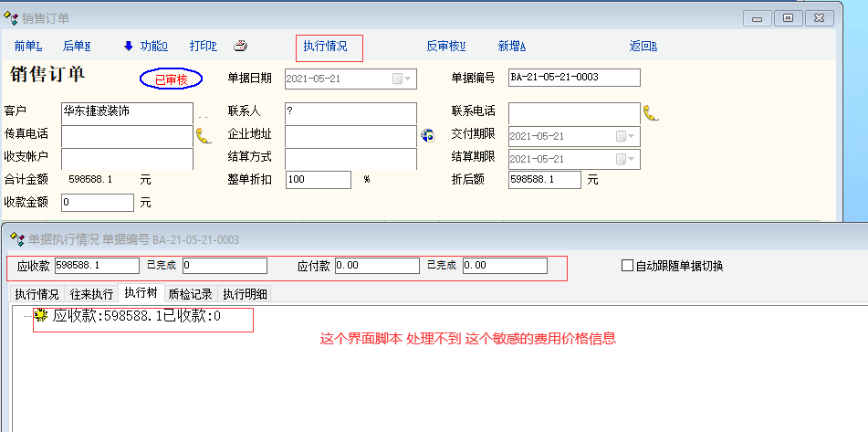The height and width of the screenshot is (432, 868).
Task: Click the 执行情况 toolbar button
Action: click(326, 47)
